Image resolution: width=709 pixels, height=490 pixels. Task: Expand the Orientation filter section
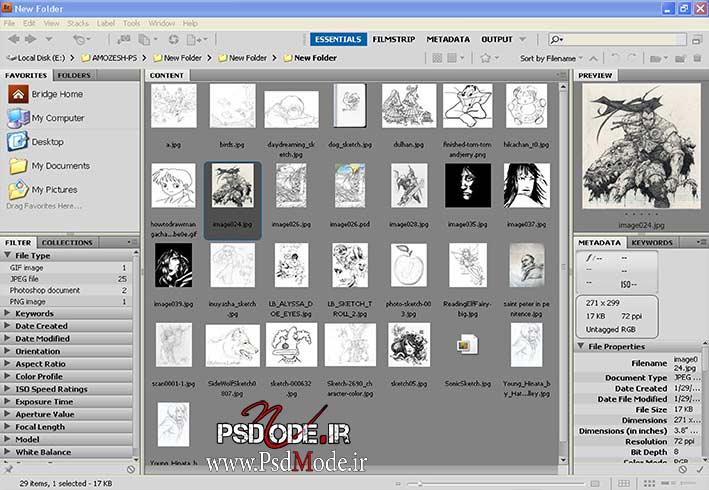(x=7, y=351)
